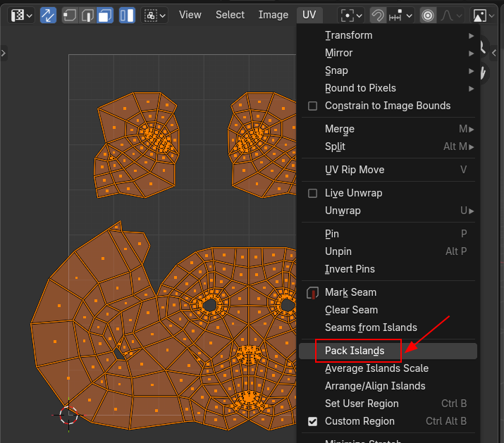Choose Invert Pins
This screenshot has height=443, width=504.
pyautogui.click(x=388, y=269)
